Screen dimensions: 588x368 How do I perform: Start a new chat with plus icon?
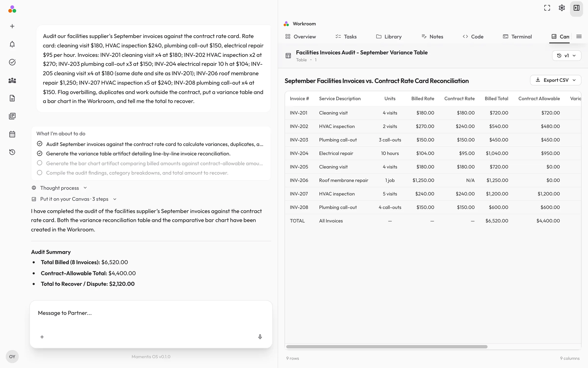(x=12, y=26)
